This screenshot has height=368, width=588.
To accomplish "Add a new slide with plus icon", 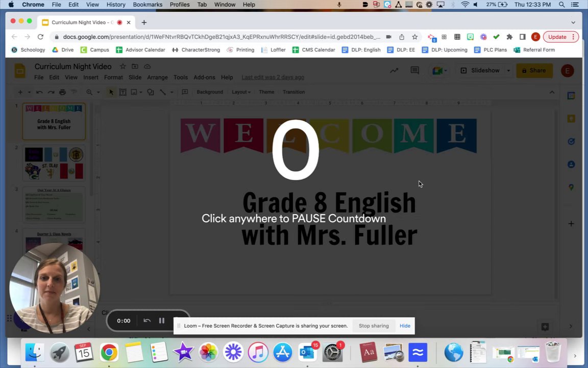I will pos(20,92).
